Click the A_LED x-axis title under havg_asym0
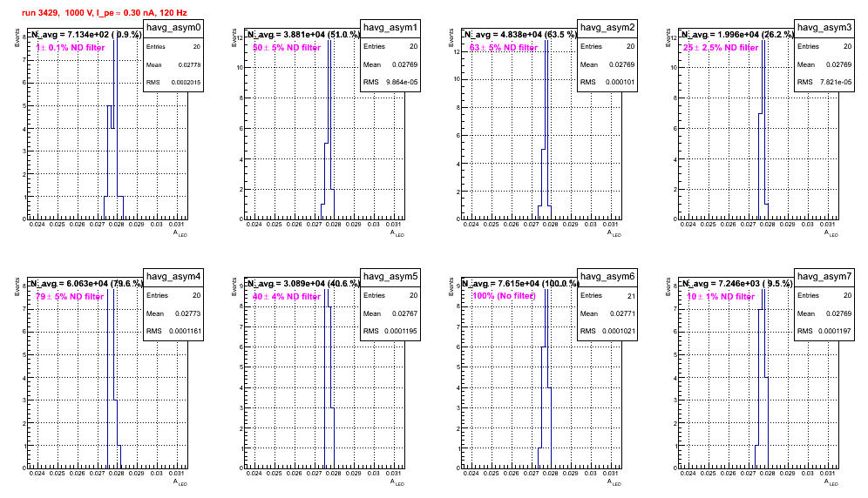Screen dimensions: 868x498 (x=180, y=233)
